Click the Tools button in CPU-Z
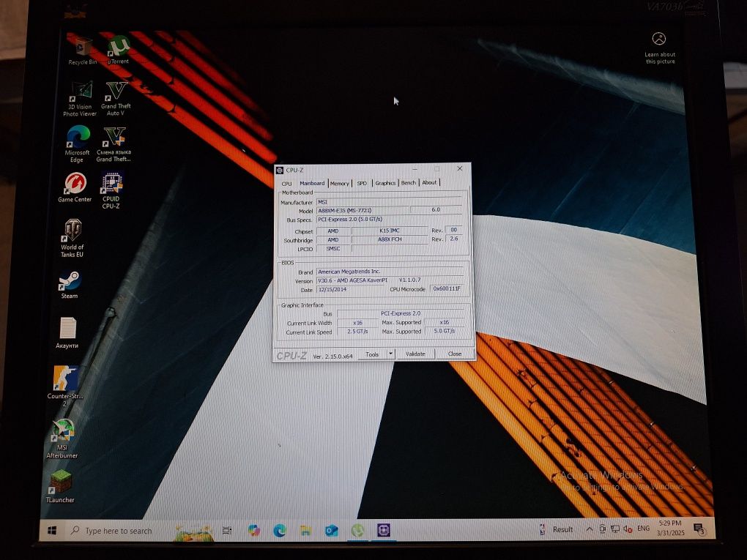 coord(373,354)
